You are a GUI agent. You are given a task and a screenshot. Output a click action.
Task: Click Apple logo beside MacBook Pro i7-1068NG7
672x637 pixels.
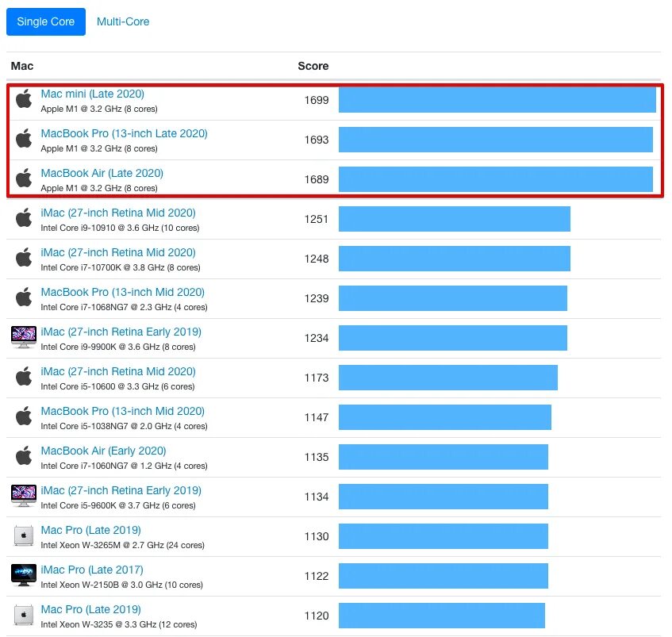coord(24,297)
